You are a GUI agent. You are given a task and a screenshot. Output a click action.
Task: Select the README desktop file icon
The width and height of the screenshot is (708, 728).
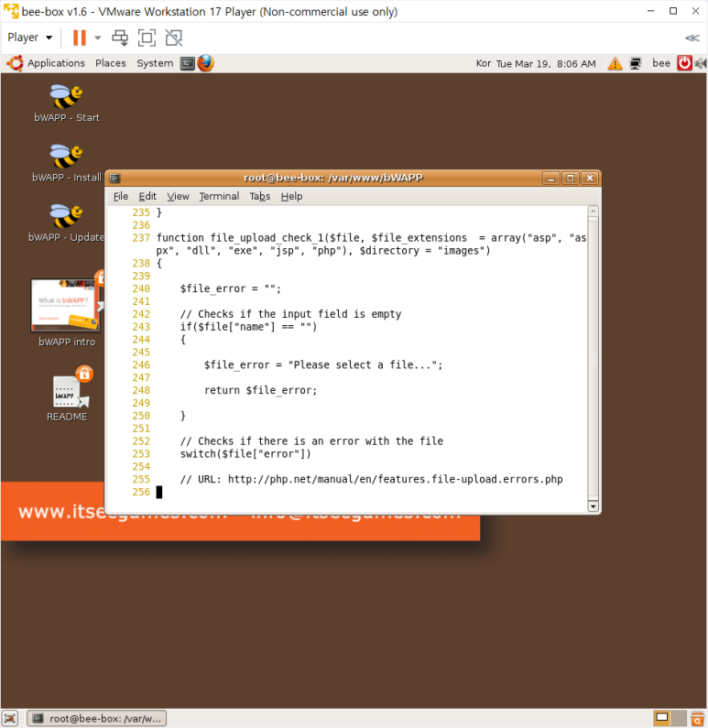coord(68,395)
